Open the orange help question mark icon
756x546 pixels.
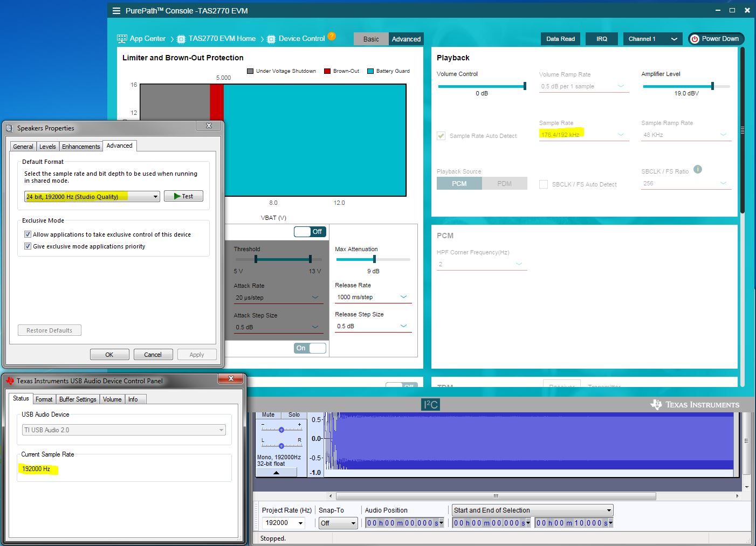(x=332, y=37)
